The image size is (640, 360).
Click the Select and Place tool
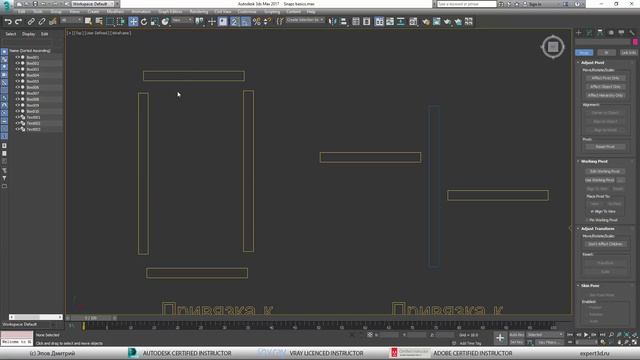(x=165, y=22)
